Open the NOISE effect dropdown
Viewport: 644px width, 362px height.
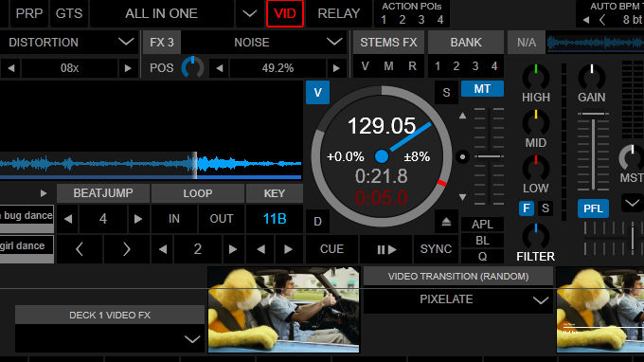[334, 42]
